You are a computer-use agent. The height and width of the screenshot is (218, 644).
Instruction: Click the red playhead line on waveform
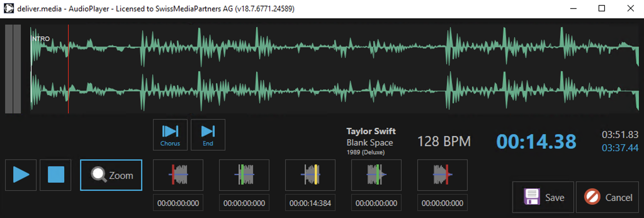(68, 69)
